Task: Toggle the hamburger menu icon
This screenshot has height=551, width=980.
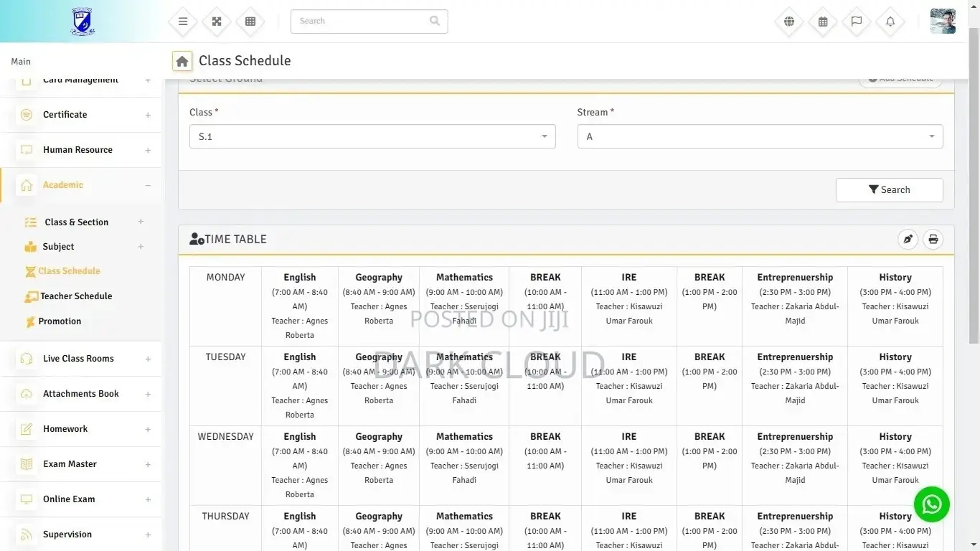Action: [183, 22]
